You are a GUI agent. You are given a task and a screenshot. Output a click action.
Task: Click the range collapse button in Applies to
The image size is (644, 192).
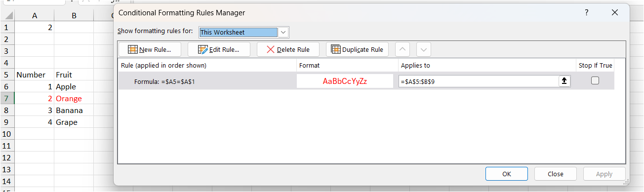click(x=564, y=81)
